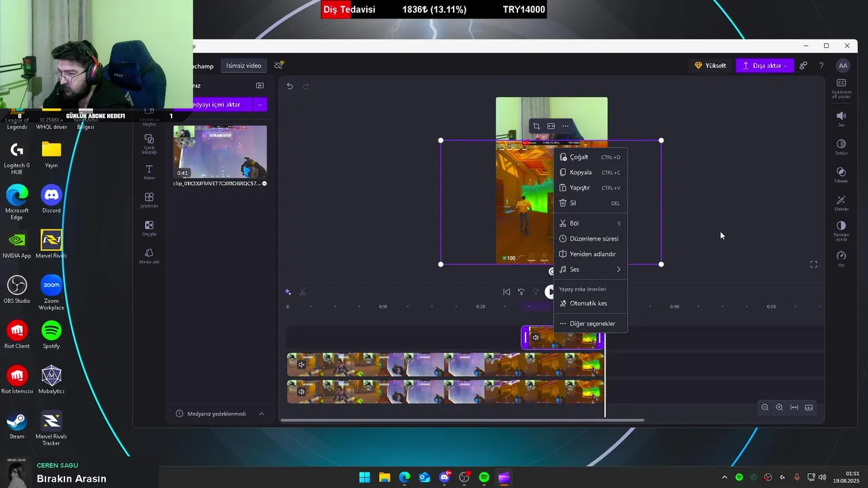Choose Sil to delete the clip
The height and width of the screenshot is (488, 868).
590,203
